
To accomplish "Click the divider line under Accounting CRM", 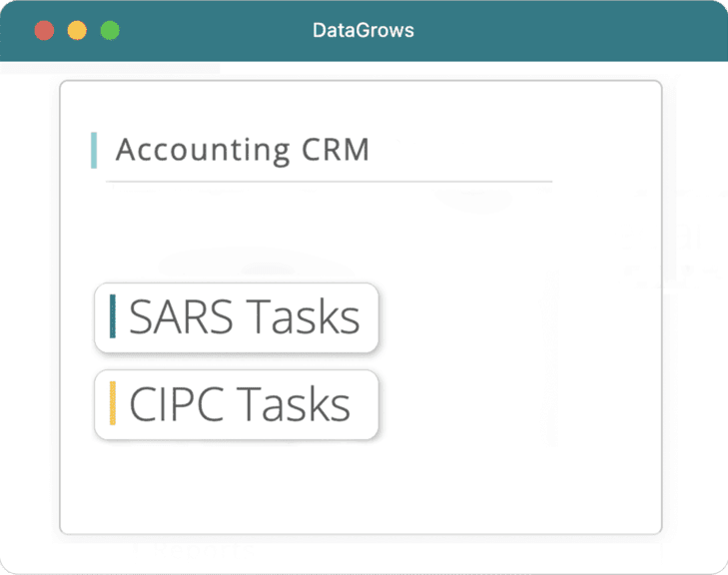I will [330, 182].
